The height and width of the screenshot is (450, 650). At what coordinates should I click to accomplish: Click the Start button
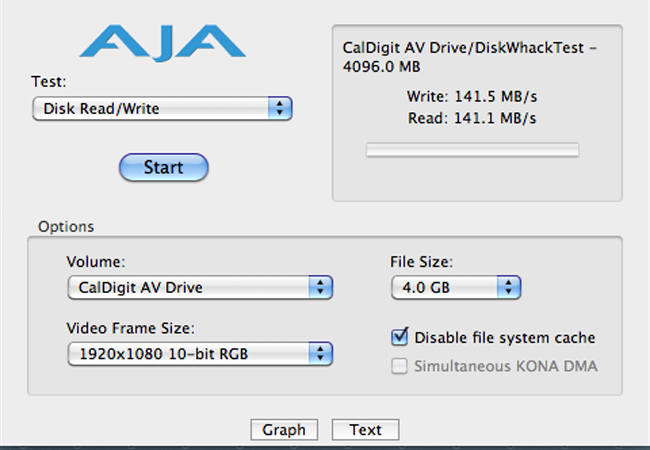[163, 167]
